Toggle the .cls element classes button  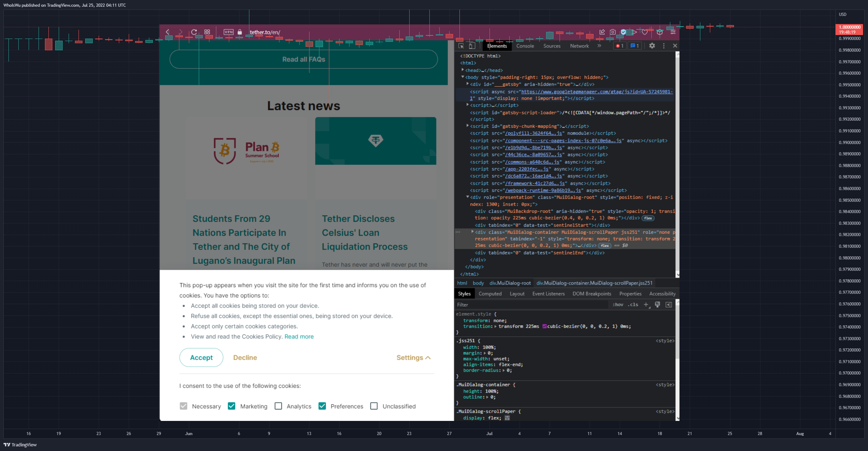point(633,305)
